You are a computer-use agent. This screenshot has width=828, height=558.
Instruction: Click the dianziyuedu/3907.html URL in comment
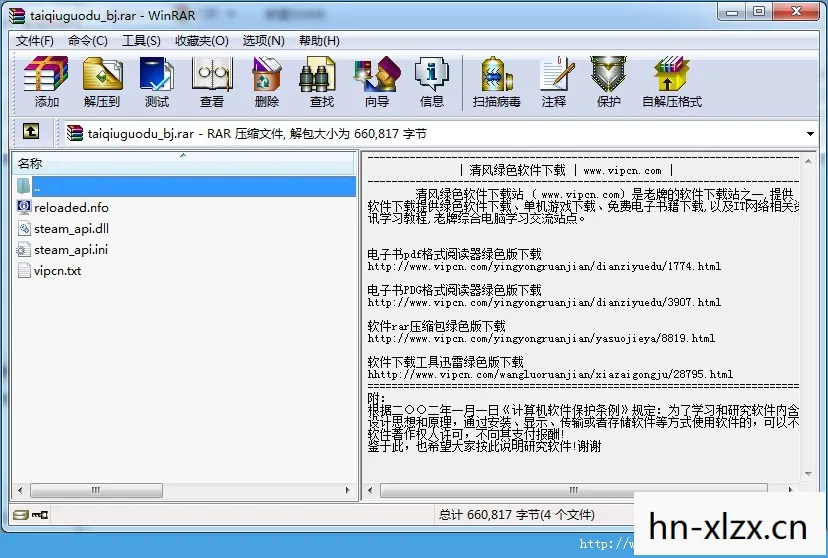pyautogui.click(x=544, y=302)
